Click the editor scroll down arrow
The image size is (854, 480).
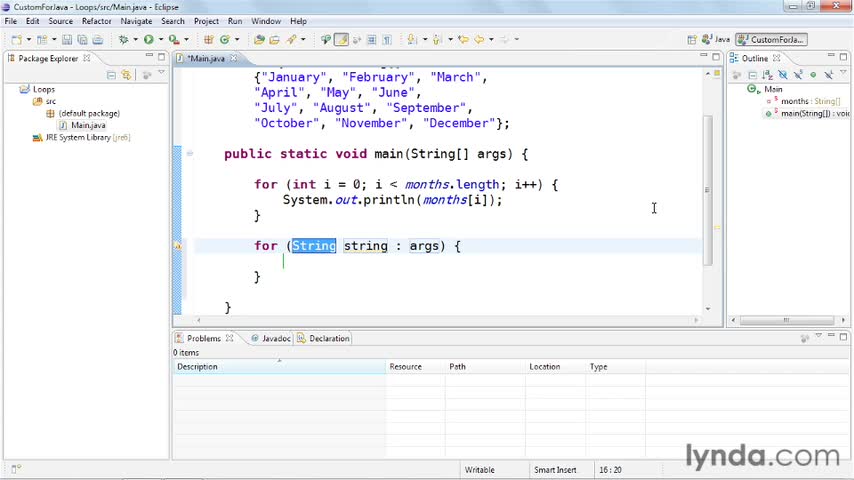point(707,309)
